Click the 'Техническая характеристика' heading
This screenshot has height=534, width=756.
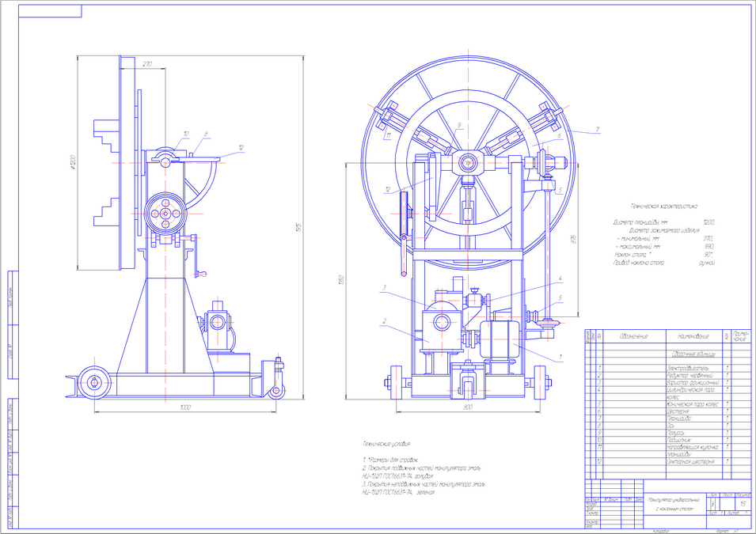[663, 206]
